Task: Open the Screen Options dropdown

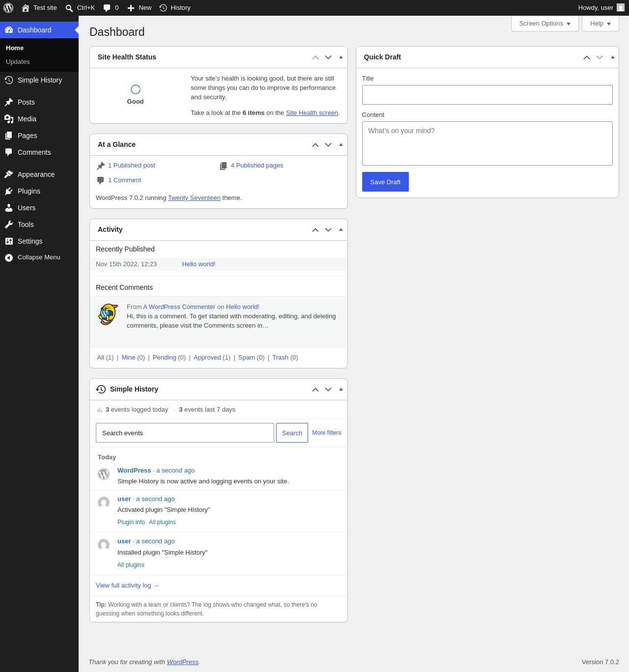Action: (545, 24)
